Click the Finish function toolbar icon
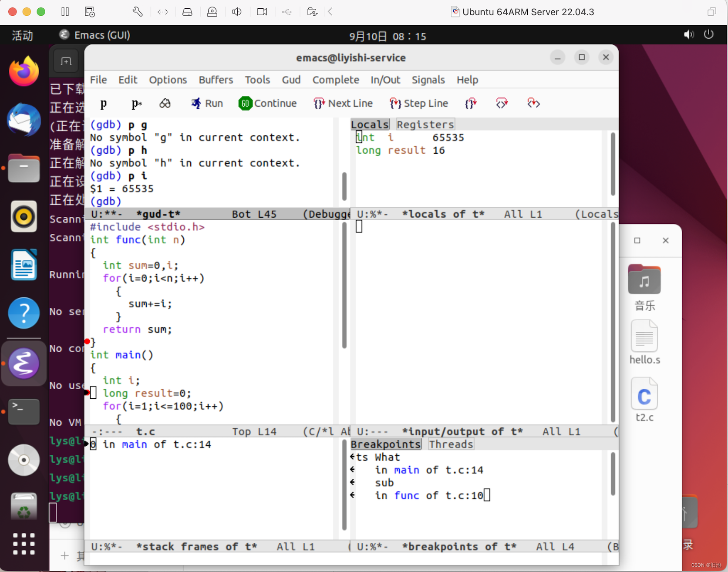728x572 pixels. [x=471, y=104]
